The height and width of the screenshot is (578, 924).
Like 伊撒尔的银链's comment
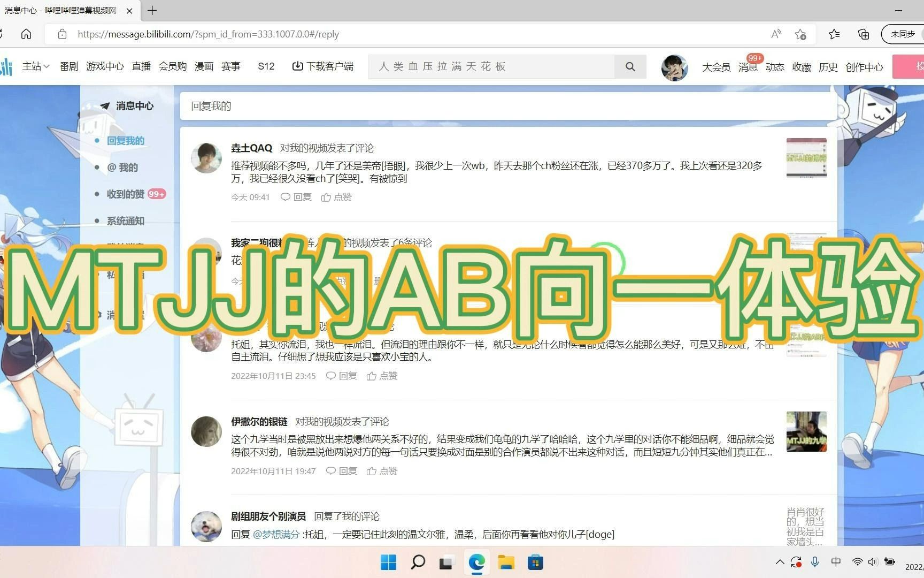click(x=382, y=471)
